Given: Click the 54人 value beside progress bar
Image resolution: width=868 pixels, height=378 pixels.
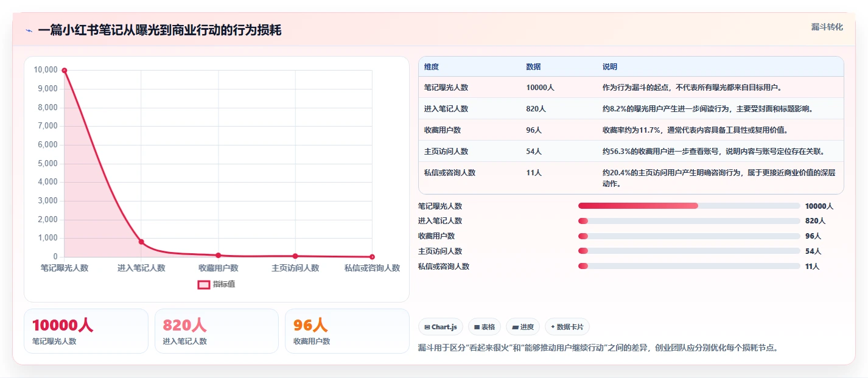Looking at the screenshot, I should pos(813,251).
